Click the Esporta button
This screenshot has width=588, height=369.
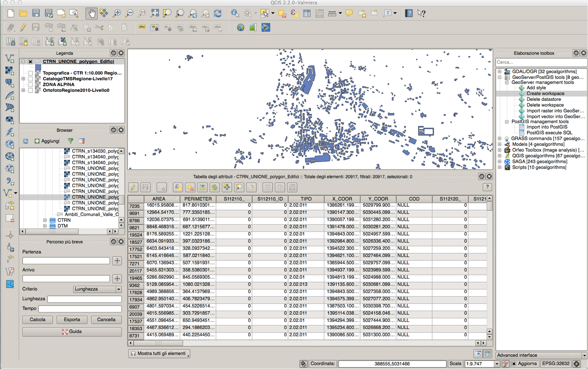(x=72, y=320)
